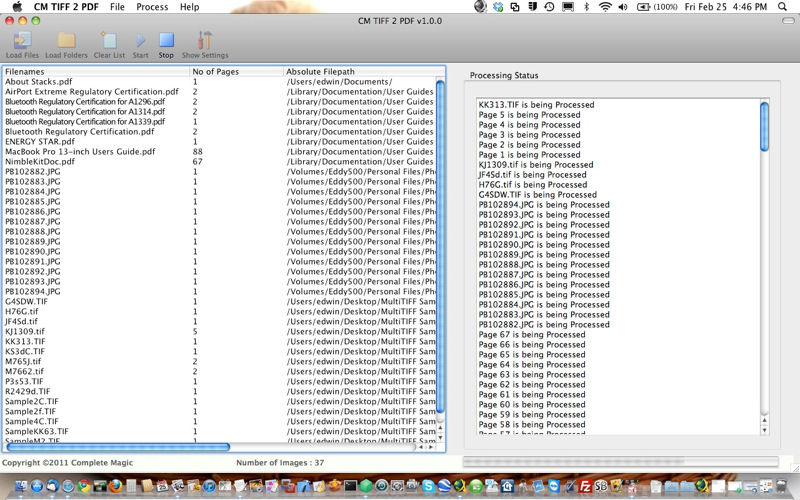
Task: Click the Dropbox menu bar icon
Action: pos(498,7)
